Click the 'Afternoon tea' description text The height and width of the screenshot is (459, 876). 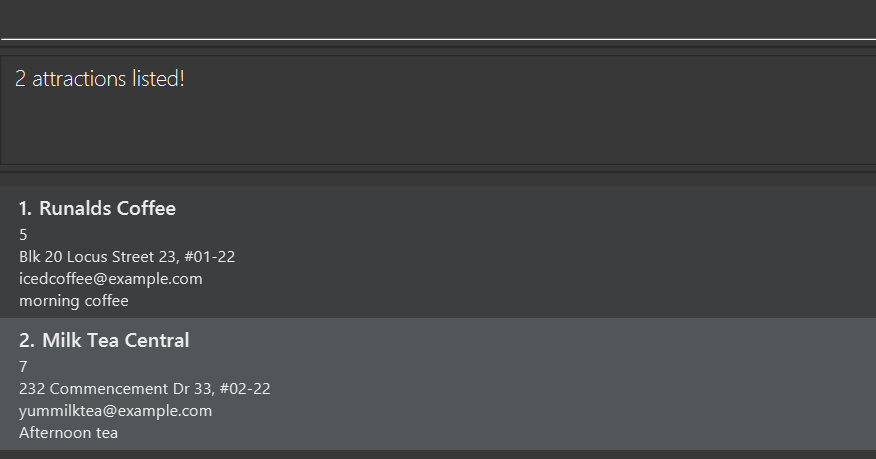click(68, 433)
